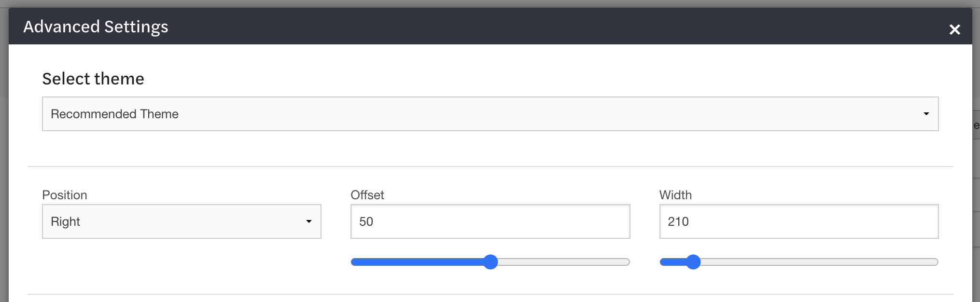Viewport: 980px width, 302px height.
Task: Click the filled portion of Offset slider
Action: pyautogui.click(x=420, y=262)
